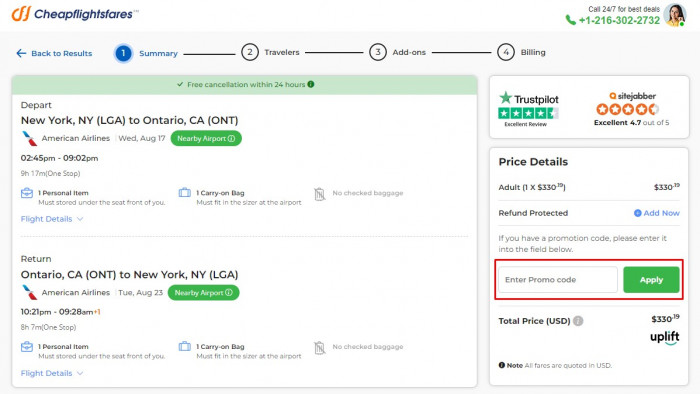Click Nearby Airport badge for return flight
This screenshot has width=700, height=394.
(204, 293)
